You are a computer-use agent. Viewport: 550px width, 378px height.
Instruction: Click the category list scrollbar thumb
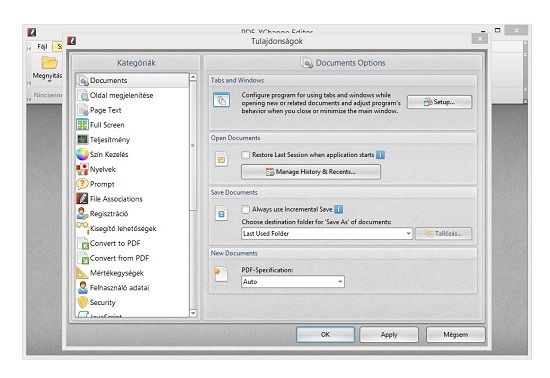pos(193,145)
